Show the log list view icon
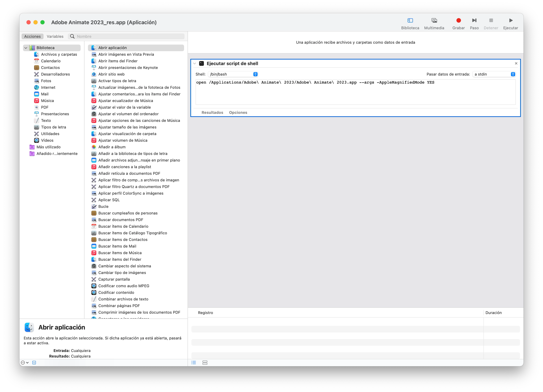Viewport: 543px width, 392px height. [193, 363]
